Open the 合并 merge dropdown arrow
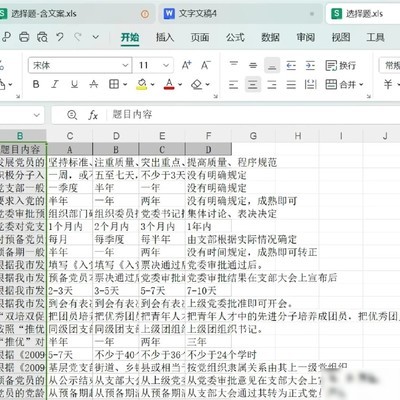 click(361, 85)
